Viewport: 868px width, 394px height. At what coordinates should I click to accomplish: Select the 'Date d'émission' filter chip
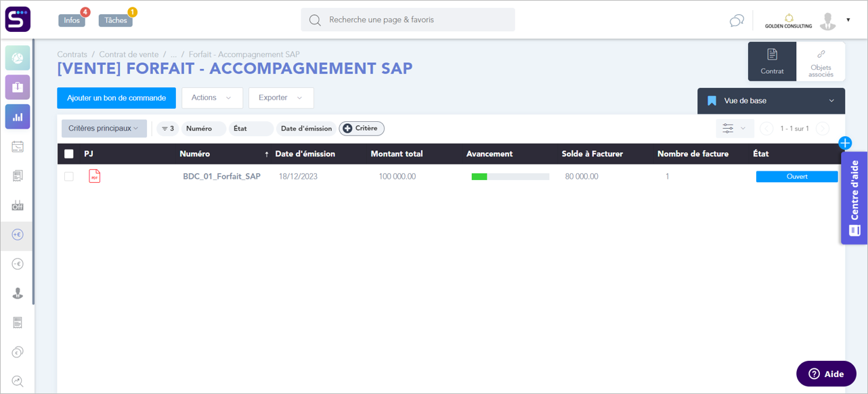click(x=306, y=129)
